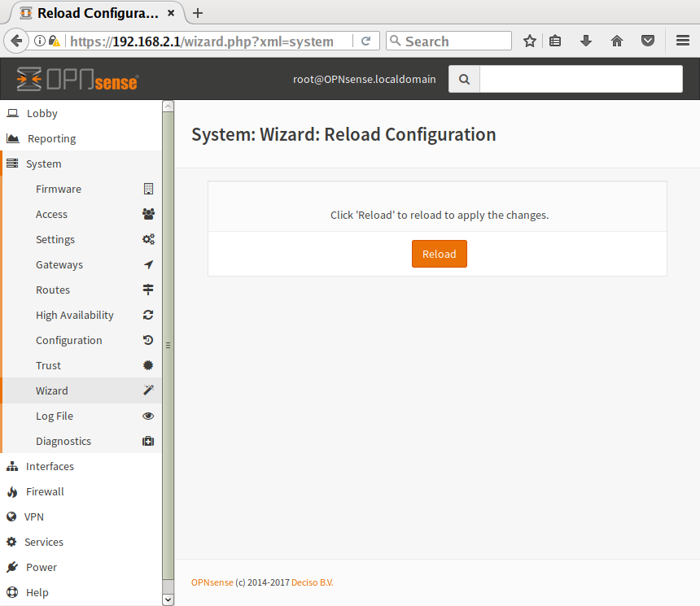This screenshot has height=606, width=700.
Task: Expand the Interfaces menu section
Action: (x=50, y=466)
